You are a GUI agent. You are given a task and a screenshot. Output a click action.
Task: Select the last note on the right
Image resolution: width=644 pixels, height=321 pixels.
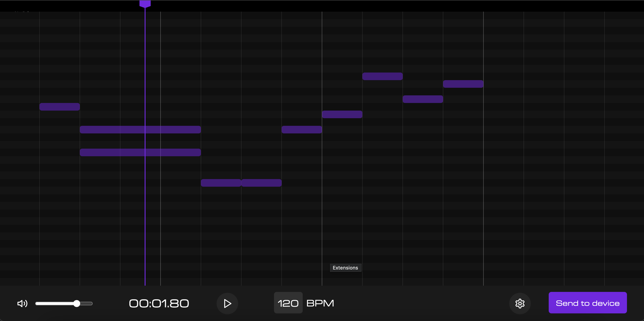pos(463,84)
